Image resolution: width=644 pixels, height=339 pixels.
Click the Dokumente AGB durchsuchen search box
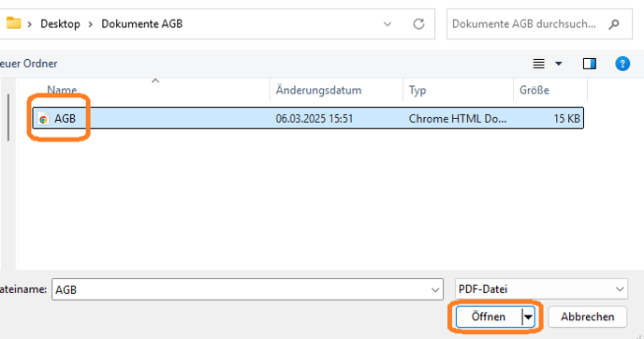point(527,24)
